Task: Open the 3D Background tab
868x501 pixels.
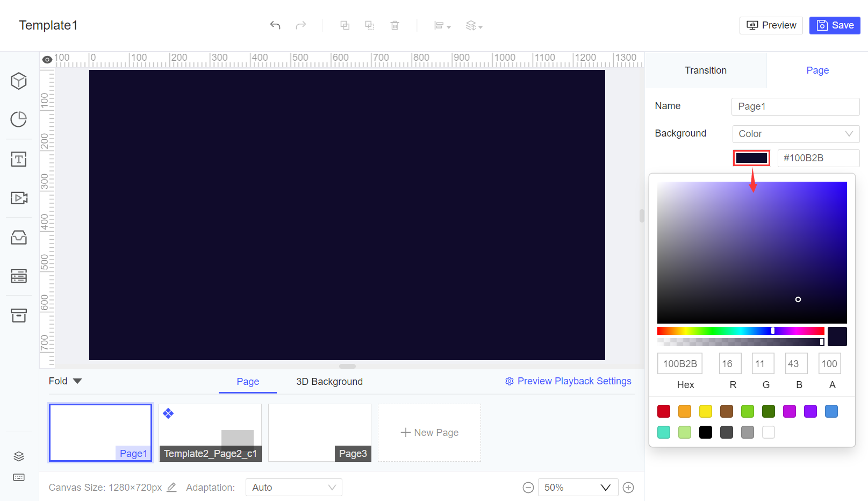Action: [x=329, y=382]
